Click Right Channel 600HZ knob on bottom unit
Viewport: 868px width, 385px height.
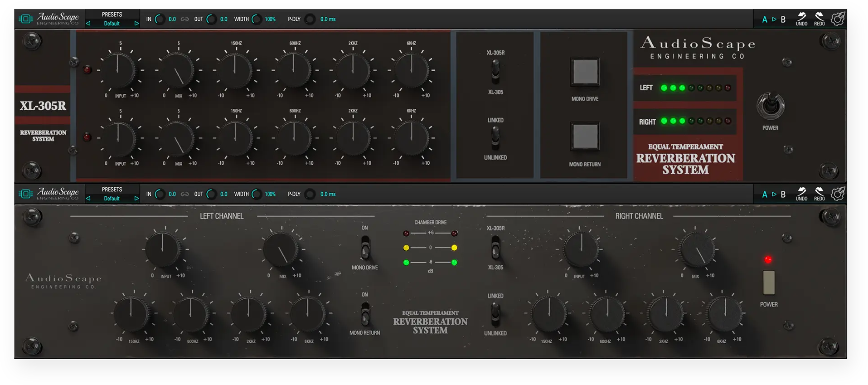tap(607, 313)
